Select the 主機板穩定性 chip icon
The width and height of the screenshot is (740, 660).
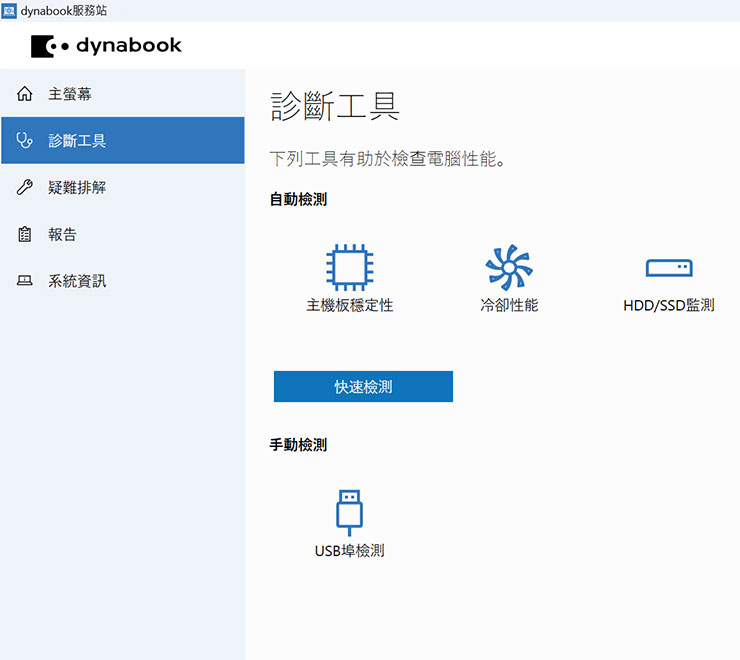click(x=350, y=267)
